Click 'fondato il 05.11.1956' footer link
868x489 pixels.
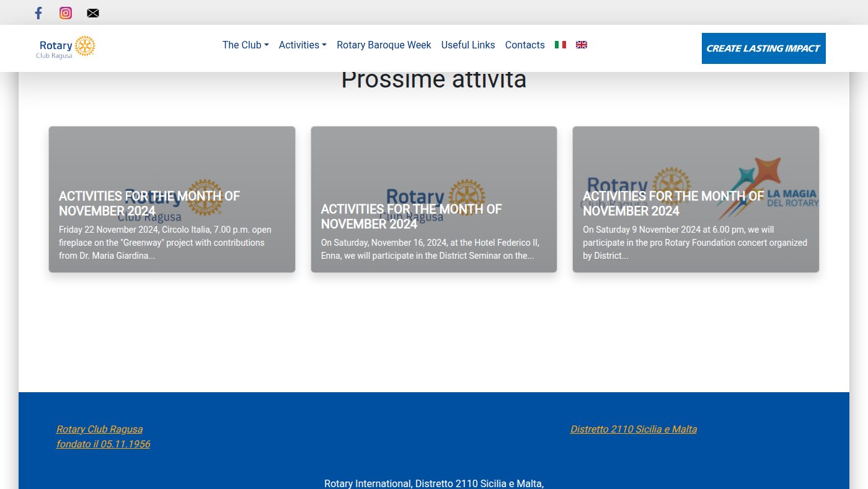[103, 444]
